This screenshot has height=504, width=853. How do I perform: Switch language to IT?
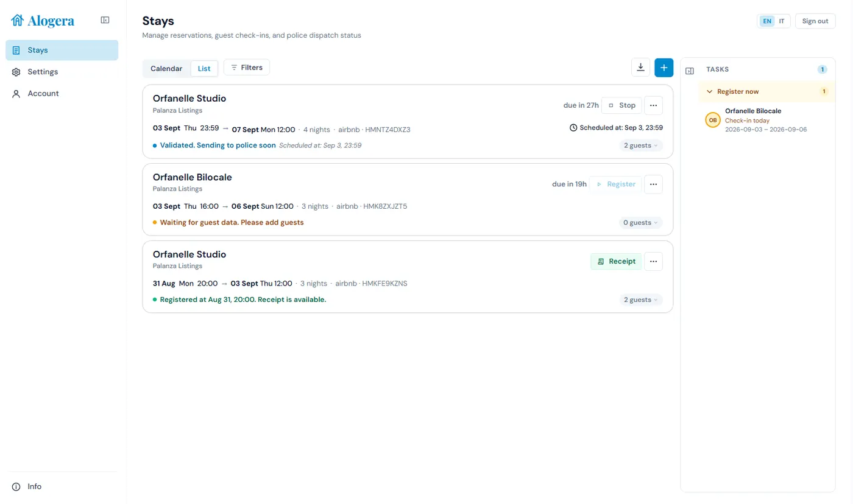(x=782, y=21)
